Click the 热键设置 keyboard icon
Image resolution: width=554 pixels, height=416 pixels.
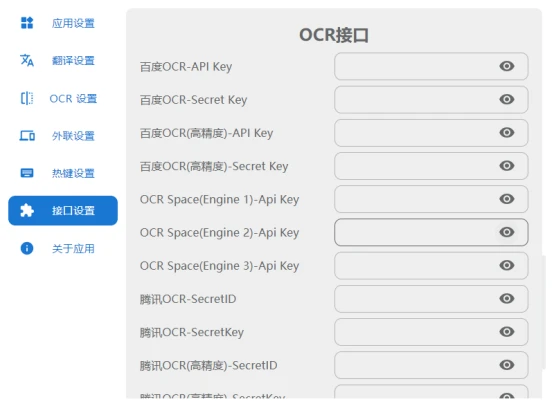click(27, 173)
